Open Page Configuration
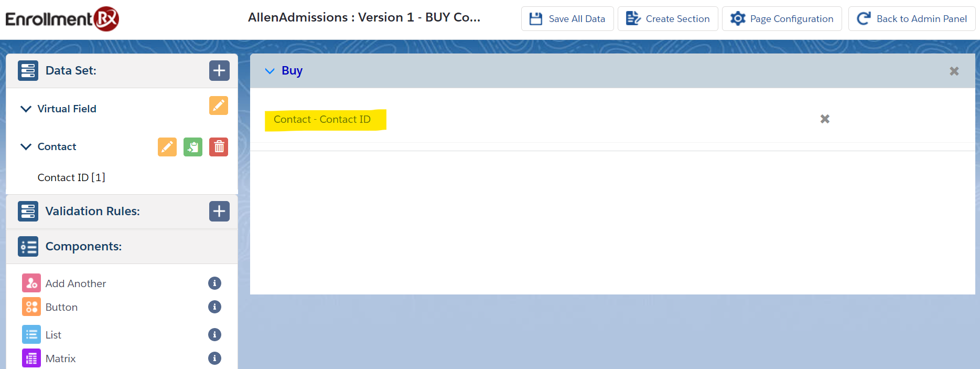The image size is (980, 369). pyautogui.click(x=781, y=19)
